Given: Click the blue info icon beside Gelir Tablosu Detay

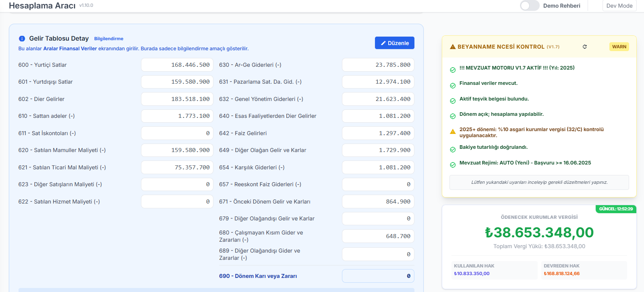Looking at the screenshot, I should pos(22,39).
